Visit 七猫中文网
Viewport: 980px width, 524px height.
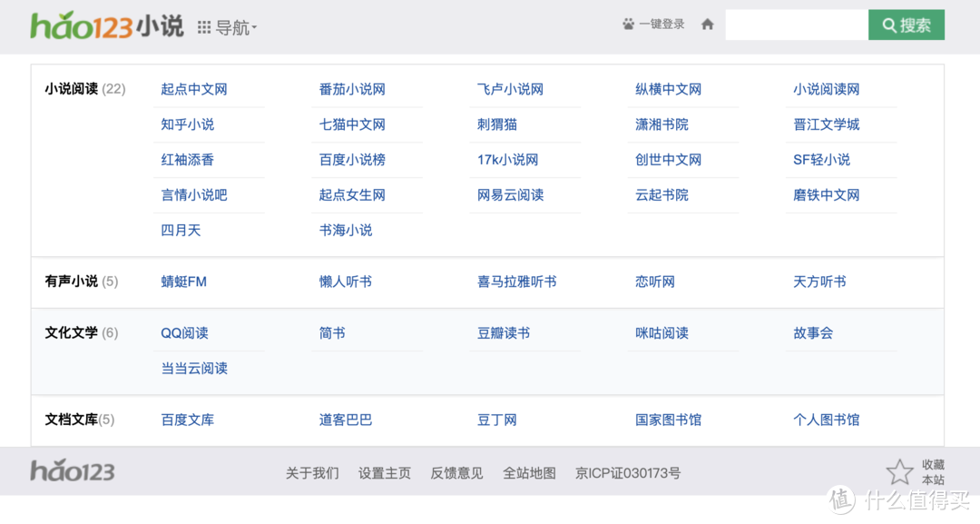[x=352, y=124]
